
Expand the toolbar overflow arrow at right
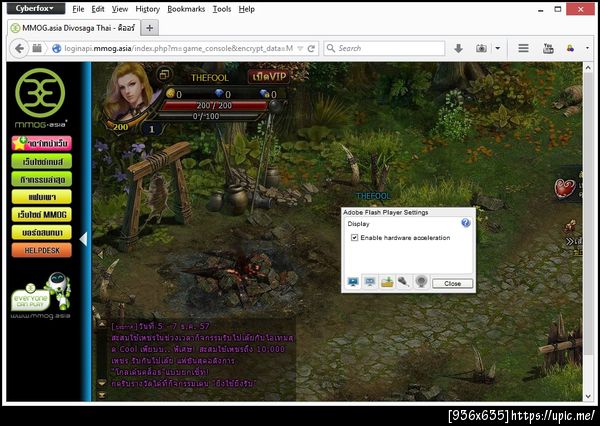click(x=587, y=48)
